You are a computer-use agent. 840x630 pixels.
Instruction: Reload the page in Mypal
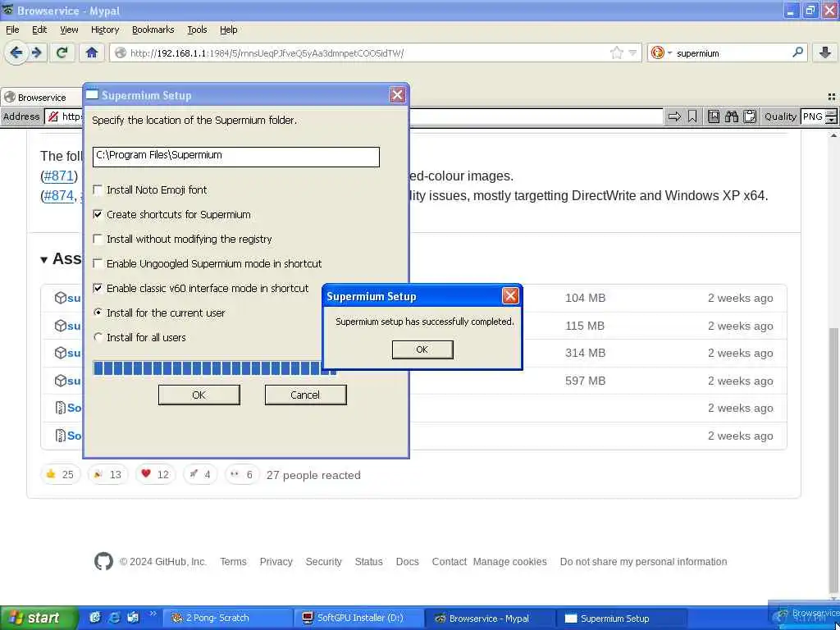[62, 52]
